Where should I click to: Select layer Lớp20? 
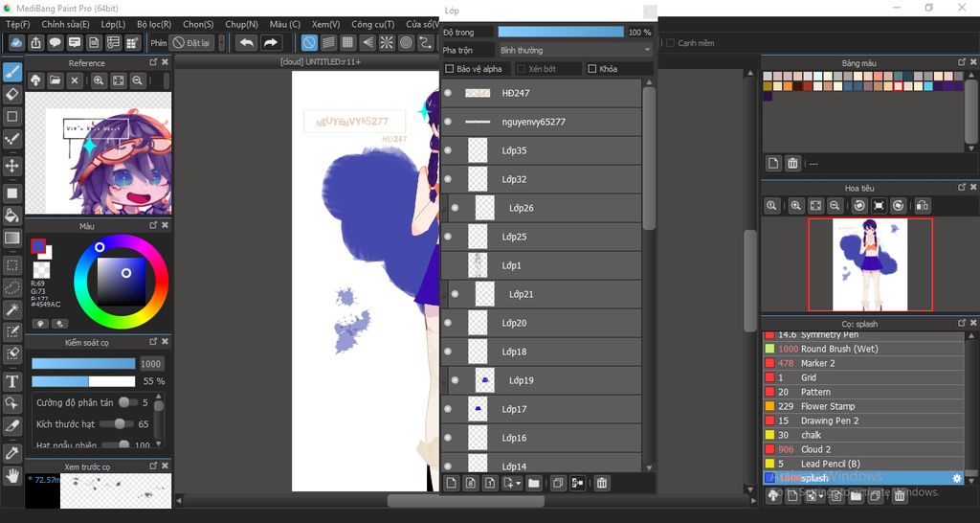click(x=542, y=323)
